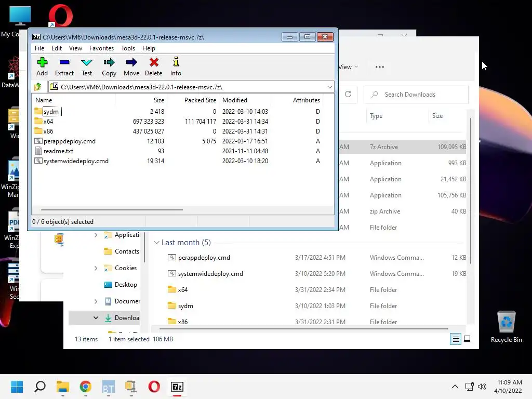Expand the Application Data tree node
Viewport: 532px width, 399px height.
[x=96, y=235]
